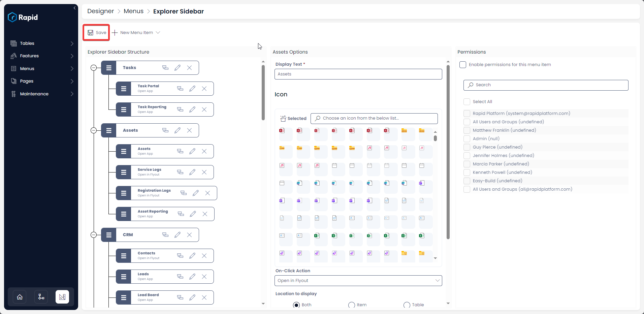Click the icon list scrollbar thumb
Viewport: 644px width, 314px height.
[435, 138]
